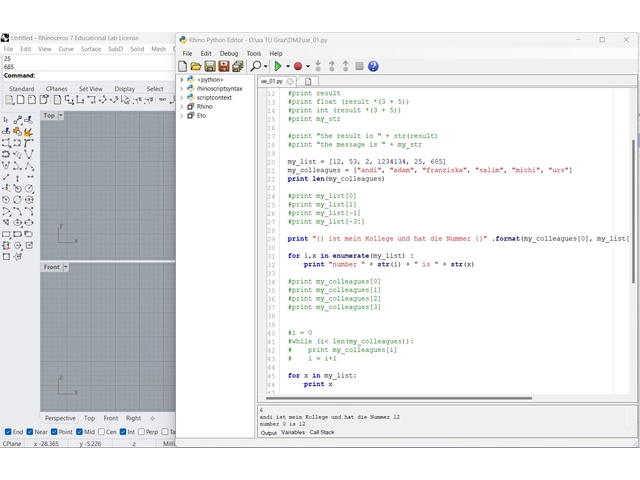The width and height of the screenshot is (640, 480).
Task: Click the Step Over debug icon
Action: point(331,66)
